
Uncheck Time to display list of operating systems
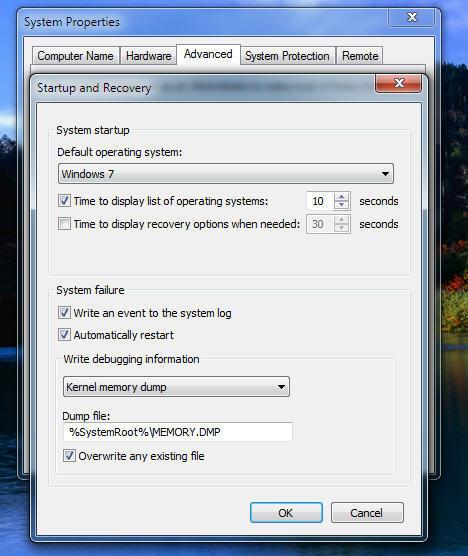pyautogui.click(x=64, y=201)
